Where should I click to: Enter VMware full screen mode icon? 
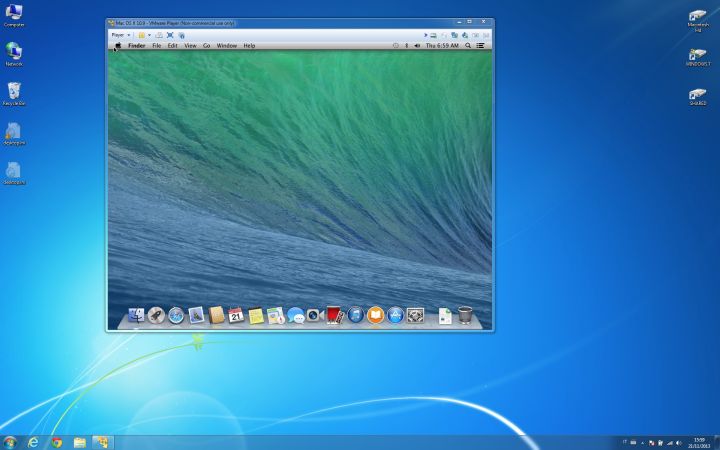[170, 35]
